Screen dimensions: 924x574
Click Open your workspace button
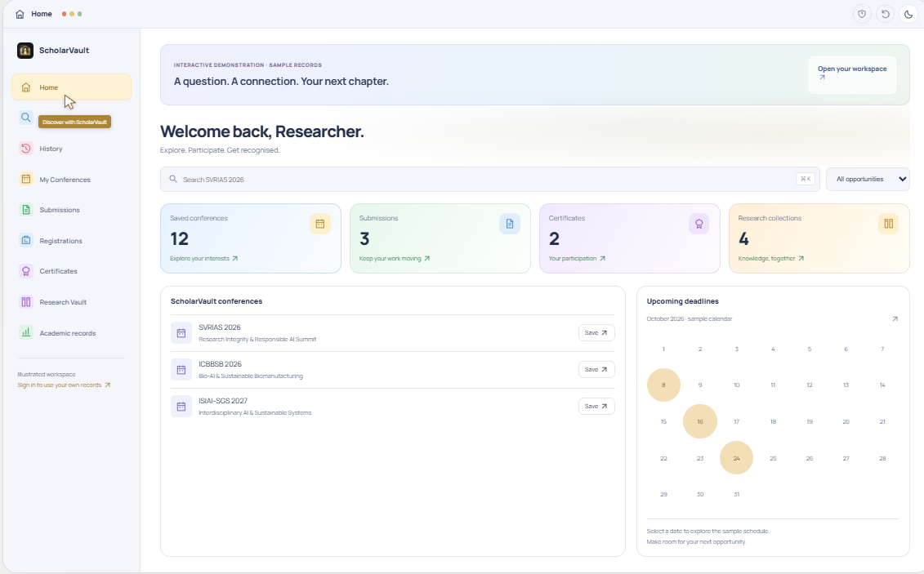coord(852,74)
